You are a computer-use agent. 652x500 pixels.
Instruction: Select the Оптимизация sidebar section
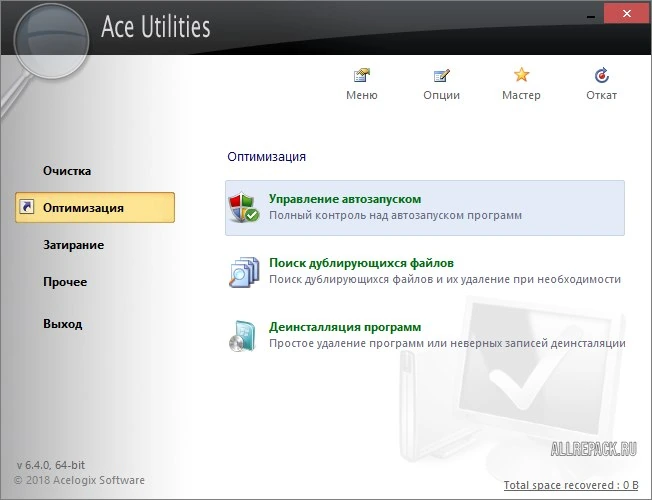pos(95,208)
